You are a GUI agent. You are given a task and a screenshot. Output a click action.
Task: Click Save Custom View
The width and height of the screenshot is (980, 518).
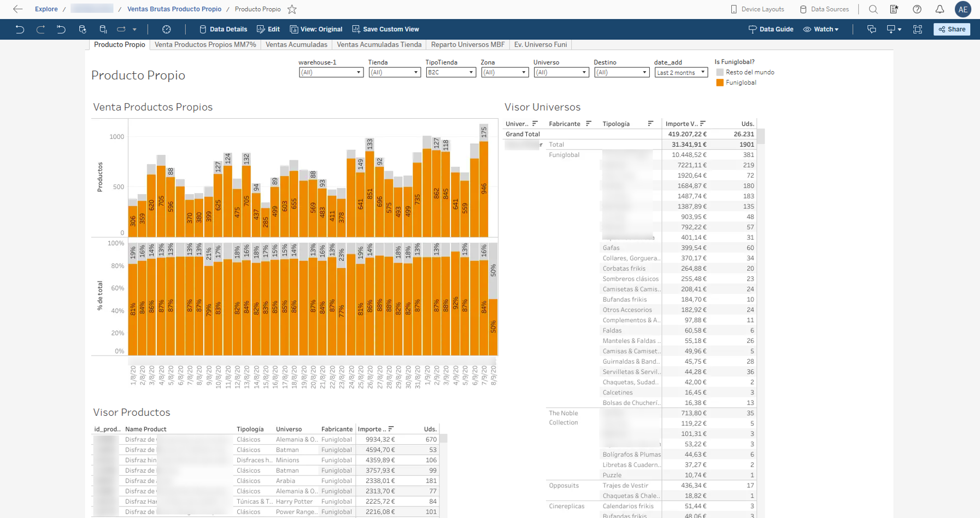pos(385,30)
